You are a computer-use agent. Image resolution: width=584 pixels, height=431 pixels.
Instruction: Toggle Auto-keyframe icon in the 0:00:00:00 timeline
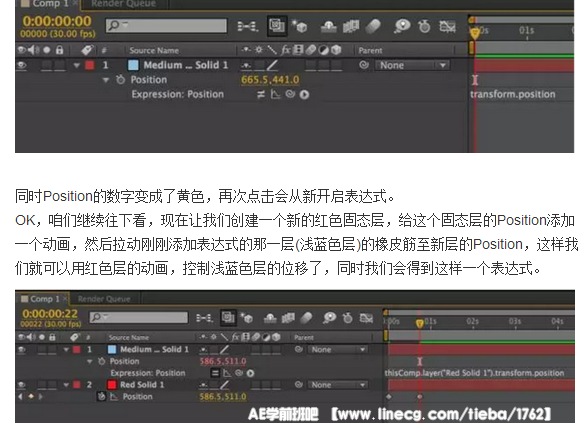pos(424,26)
